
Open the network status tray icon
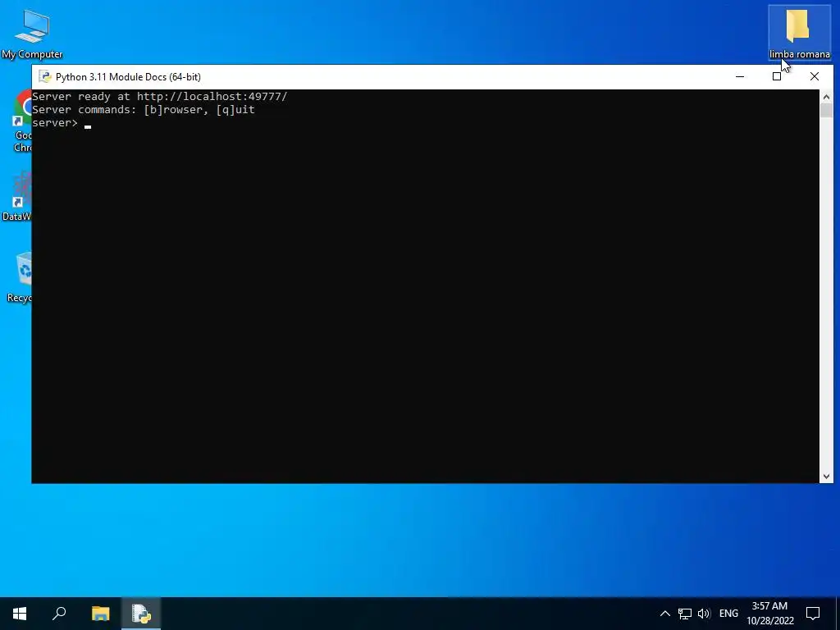click(x=685, y=614)
